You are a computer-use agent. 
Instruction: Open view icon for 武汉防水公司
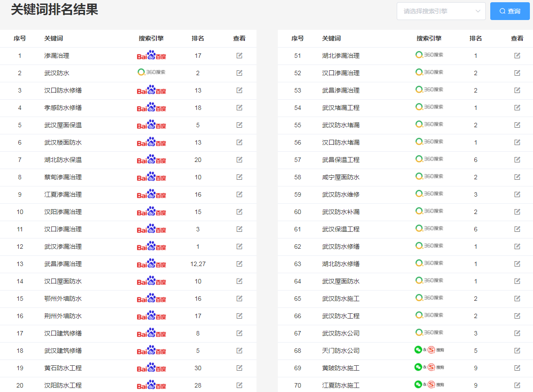517,333
